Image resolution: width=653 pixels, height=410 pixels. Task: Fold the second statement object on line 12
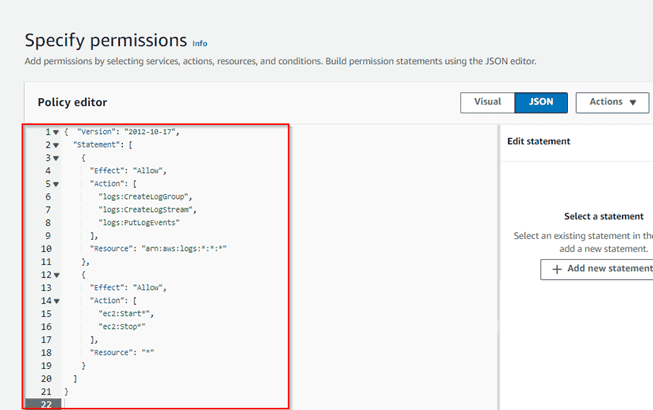click(x=55, y=275)
